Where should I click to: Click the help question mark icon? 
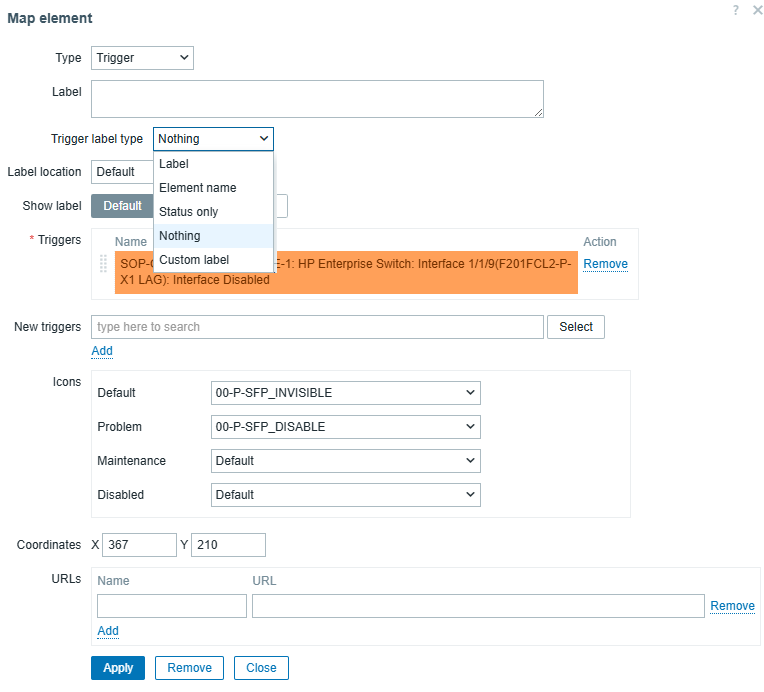[736, 10]
